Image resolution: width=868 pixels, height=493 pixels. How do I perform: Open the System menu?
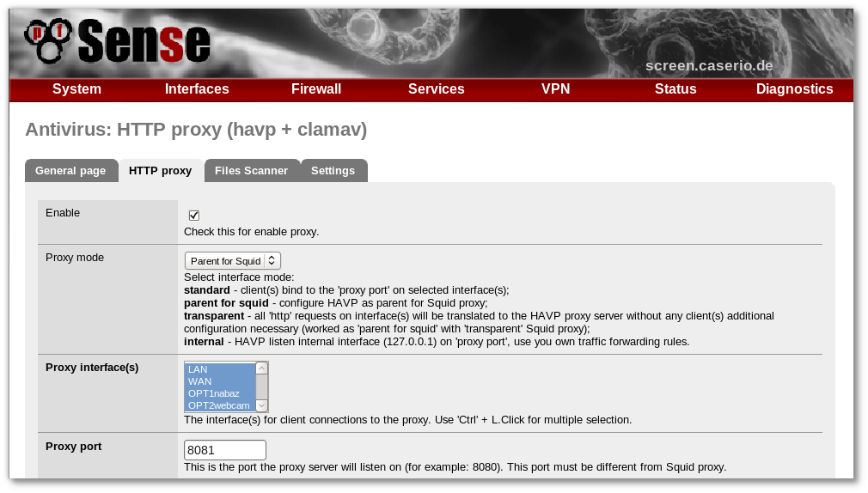click(77, 89)
